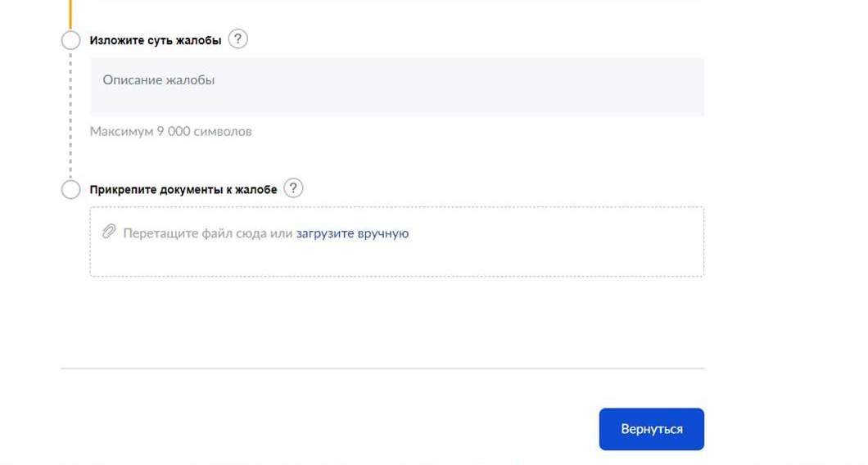Focus the "Описание жалобы" text area

click(x=396, y=87)
